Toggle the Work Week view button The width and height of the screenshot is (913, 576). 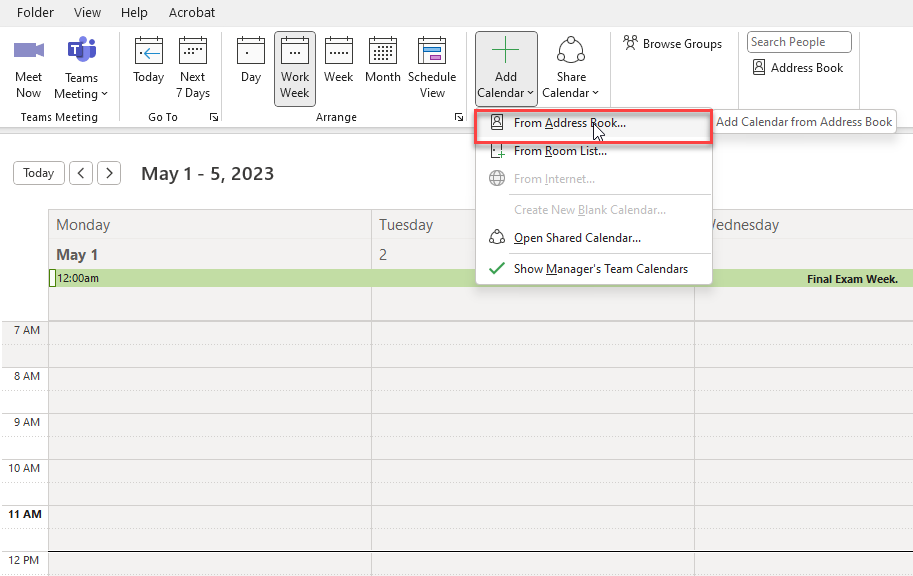coord(295,67)
